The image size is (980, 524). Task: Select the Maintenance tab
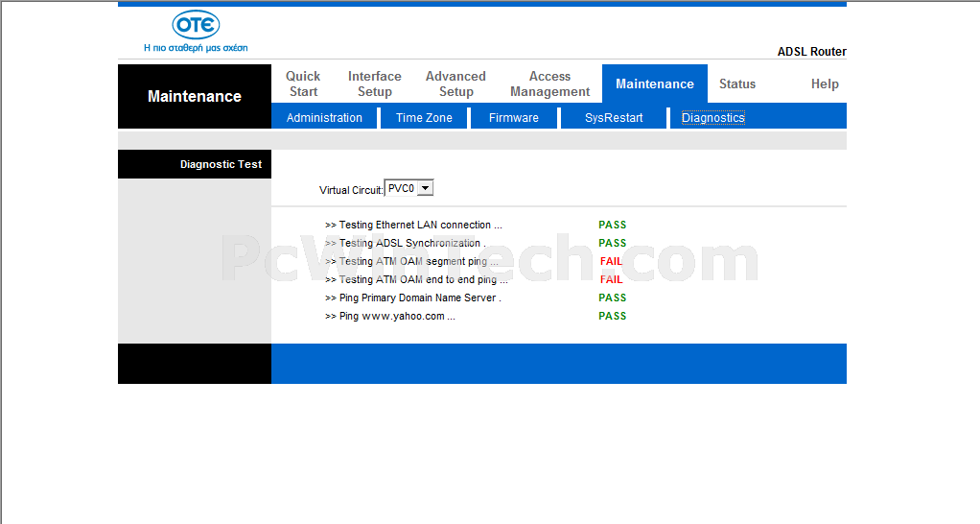(654, 83)
